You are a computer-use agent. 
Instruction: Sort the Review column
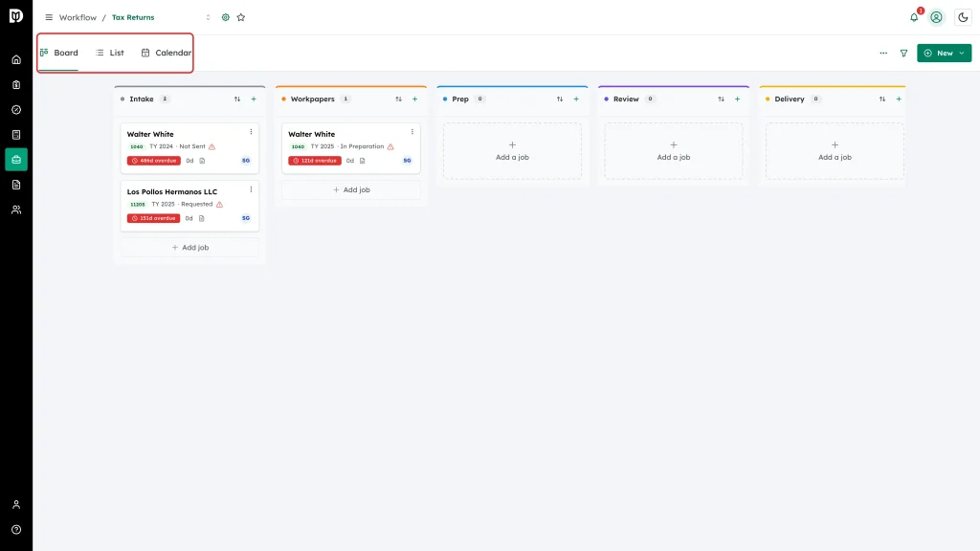click(722, 99)
